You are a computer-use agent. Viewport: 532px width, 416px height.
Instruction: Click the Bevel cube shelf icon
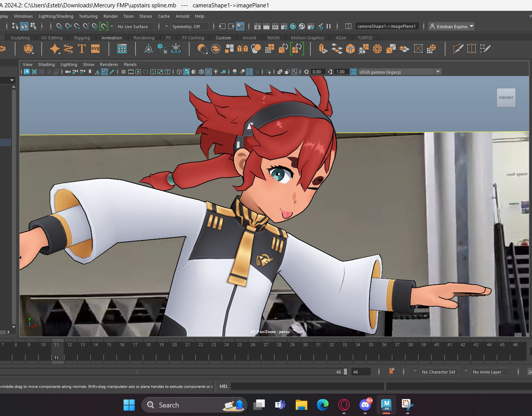coord(350,49)
